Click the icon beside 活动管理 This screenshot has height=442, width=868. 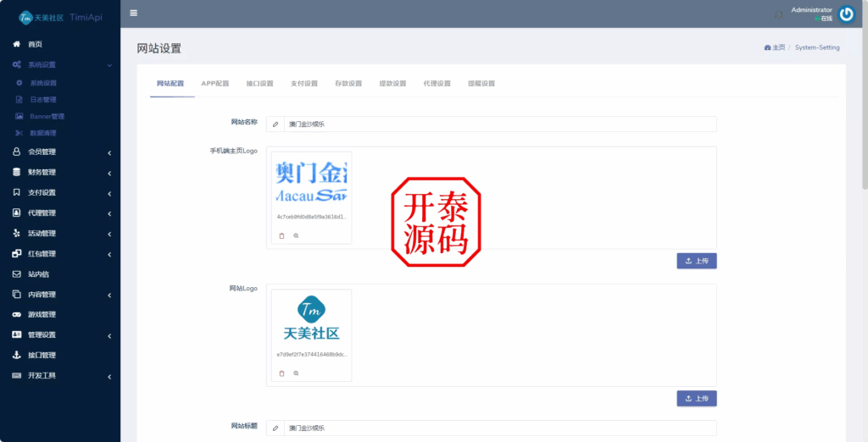point(17,234)
